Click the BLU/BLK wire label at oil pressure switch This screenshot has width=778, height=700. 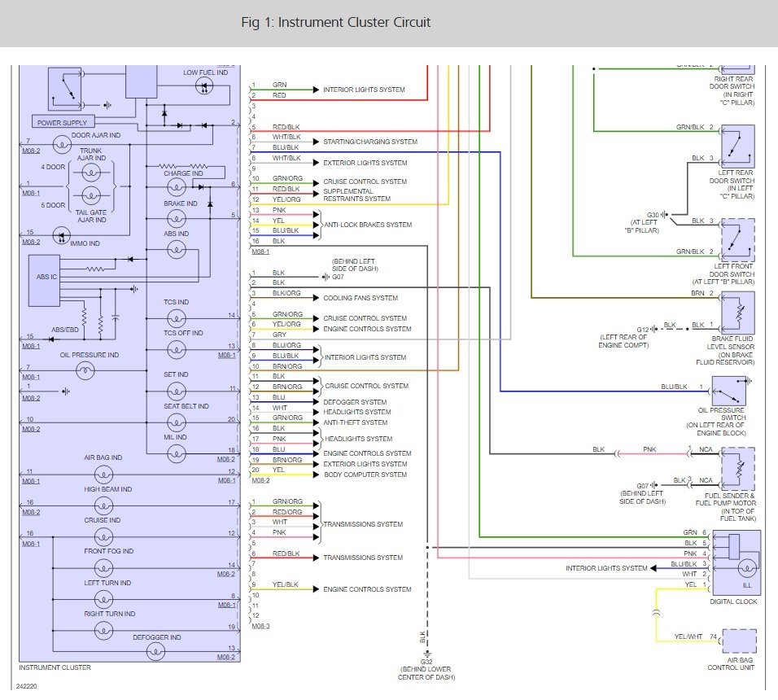[674, 387]
